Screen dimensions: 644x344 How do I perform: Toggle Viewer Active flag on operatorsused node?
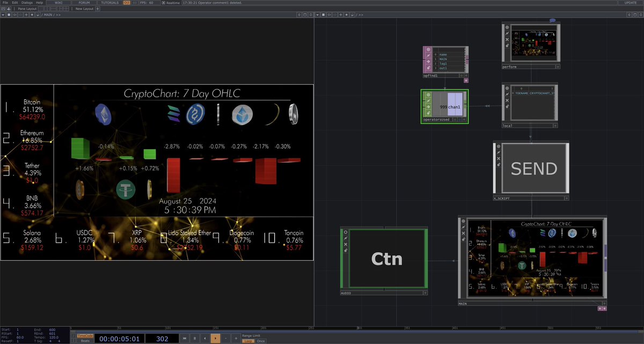tap(428, 94)
